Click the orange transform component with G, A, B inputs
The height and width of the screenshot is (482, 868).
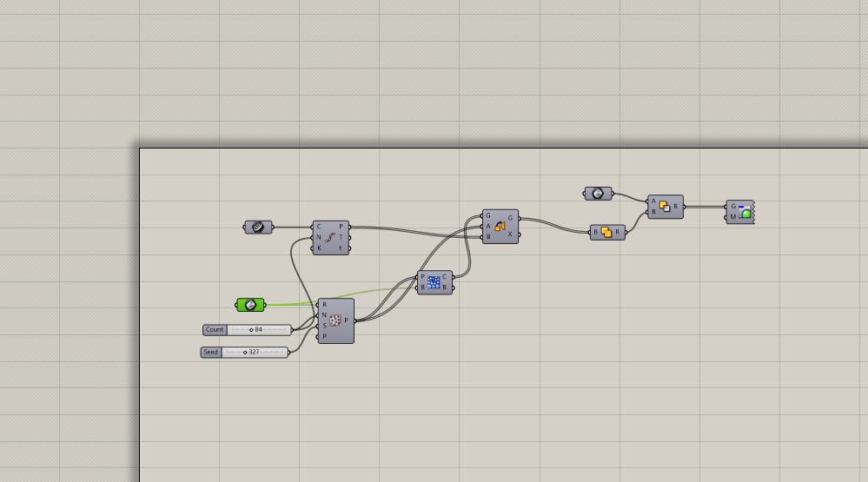(500, 227)
